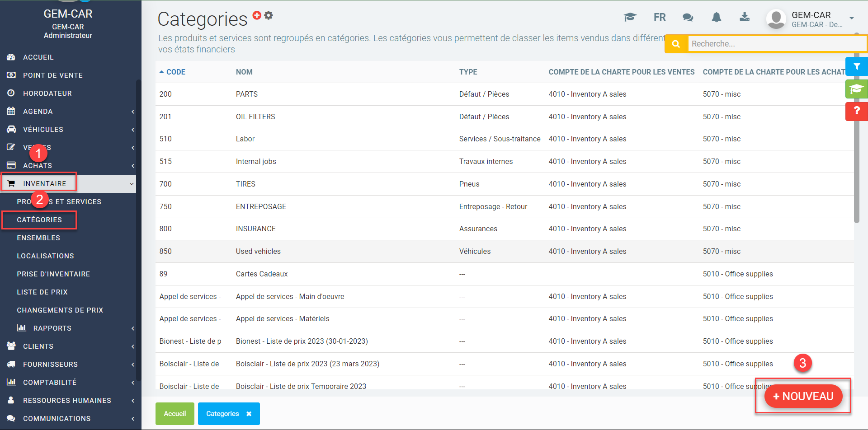Viewport: 868px width, 430px height.
Task: Open the notifications bell icon
Action: (x=716, y=17)
